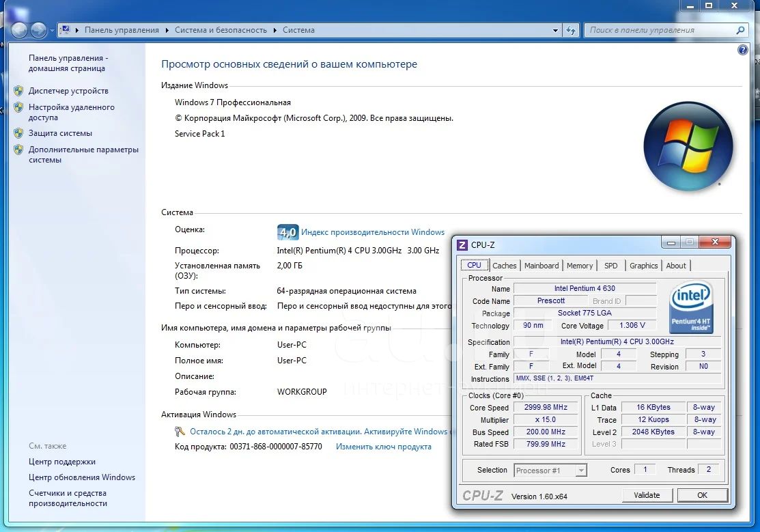Open the blue Help question mark icon
This screenshot has height=532, width=760.
(x=742, y=50)
